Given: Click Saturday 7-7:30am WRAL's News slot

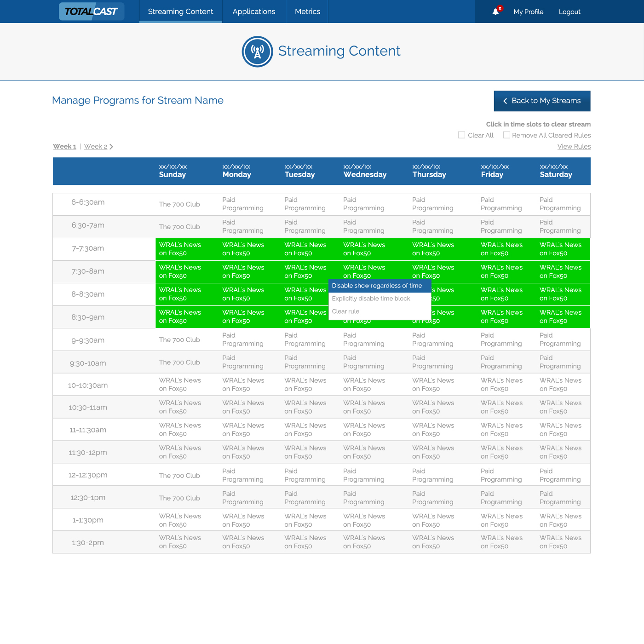Looking at the screenshot, I should [560, 249].
